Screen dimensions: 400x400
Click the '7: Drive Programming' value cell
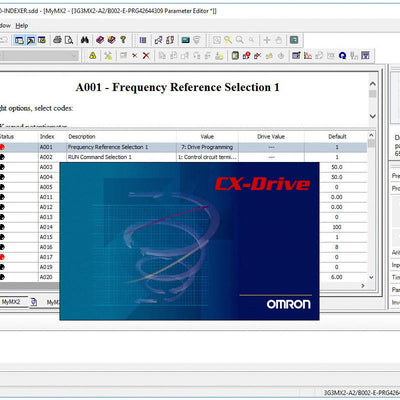coord(207,147)
